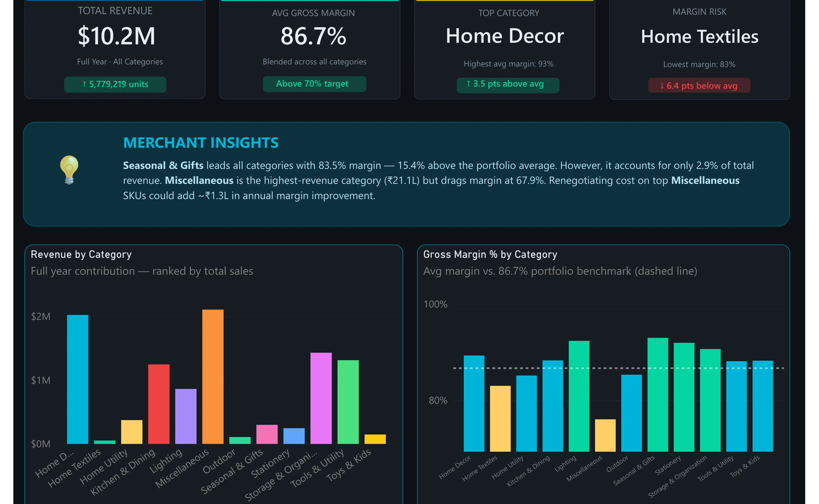Click the Above 70% target badge

point(314,84)
